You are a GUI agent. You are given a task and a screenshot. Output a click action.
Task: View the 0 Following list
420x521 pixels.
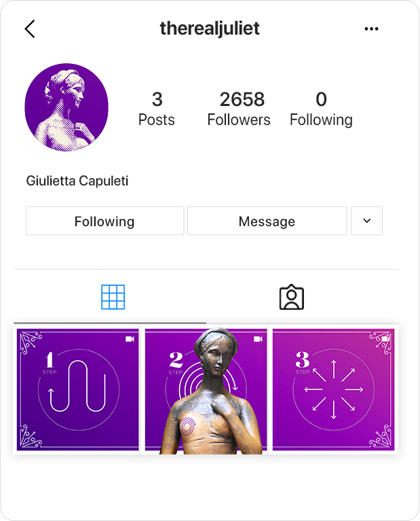321,109
